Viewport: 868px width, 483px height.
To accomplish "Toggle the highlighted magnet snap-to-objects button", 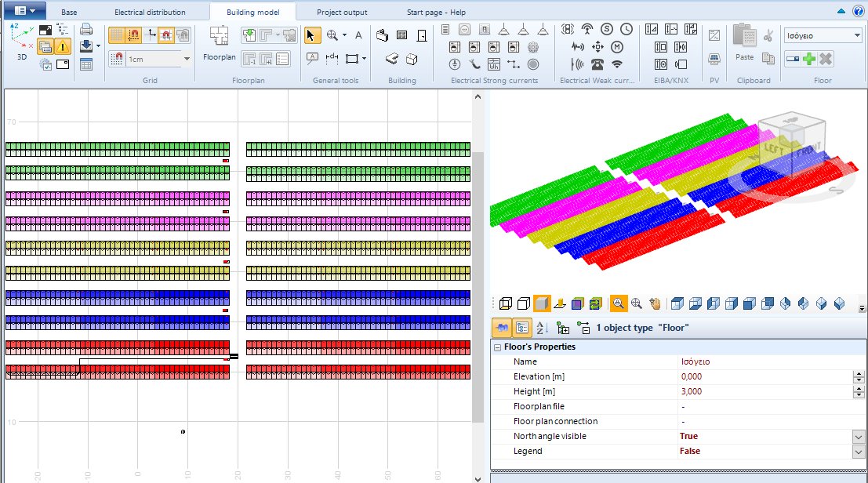I will point(166,35).
